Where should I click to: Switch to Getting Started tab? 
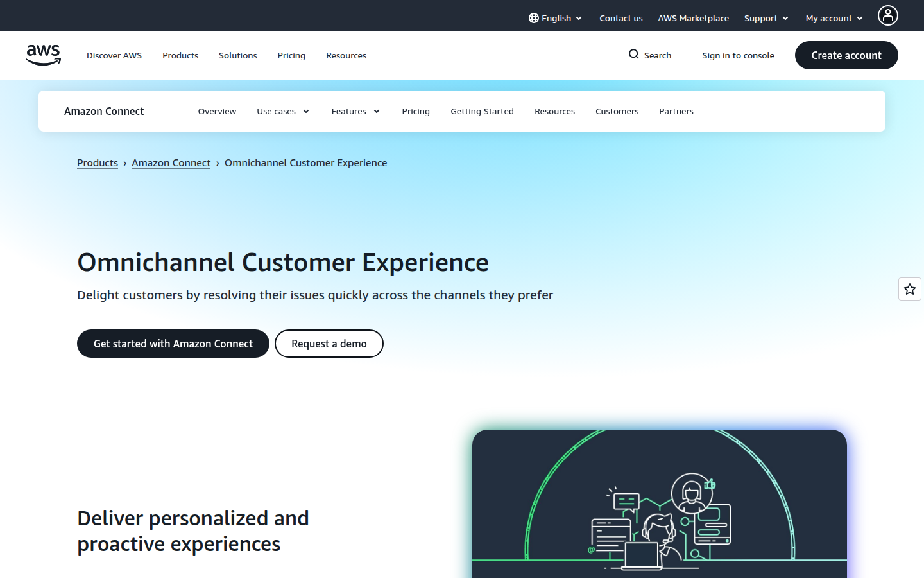482,111
